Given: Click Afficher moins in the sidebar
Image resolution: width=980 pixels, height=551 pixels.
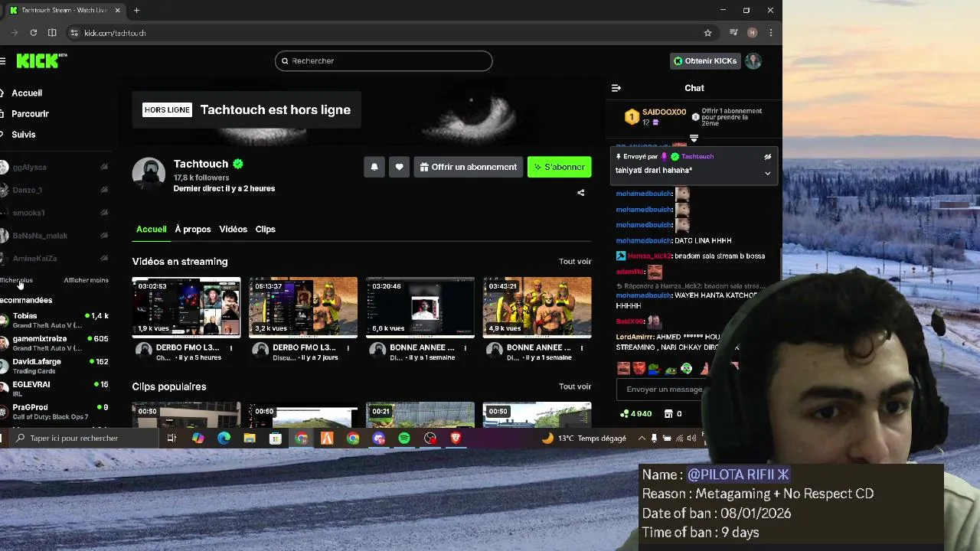Looking at the screenshot, I should pos(87,280).
